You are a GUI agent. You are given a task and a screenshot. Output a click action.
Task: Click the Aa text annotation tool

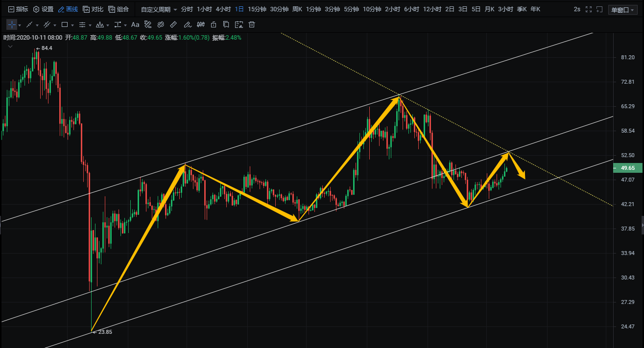point(135,24)
